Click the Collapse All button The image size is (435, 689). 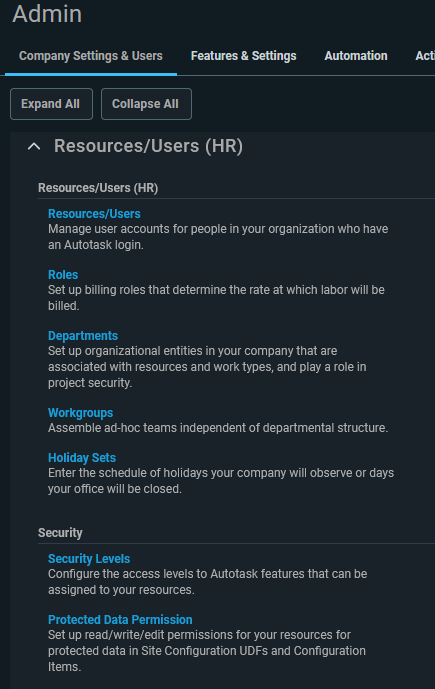(x=146, y=104)
